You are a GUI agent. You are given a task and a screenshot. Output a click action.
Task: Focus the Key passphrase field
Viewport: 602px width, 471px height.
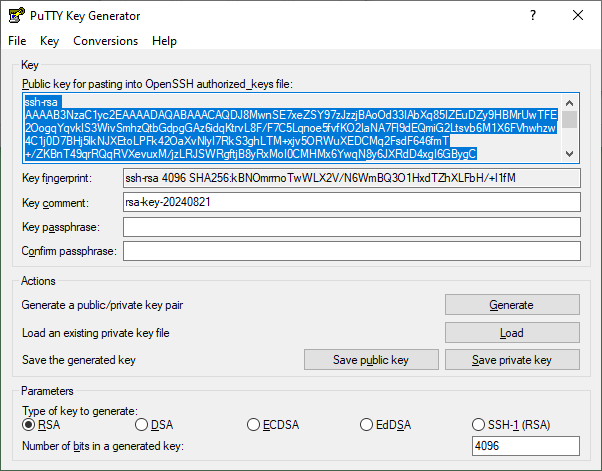pos(352,227)
